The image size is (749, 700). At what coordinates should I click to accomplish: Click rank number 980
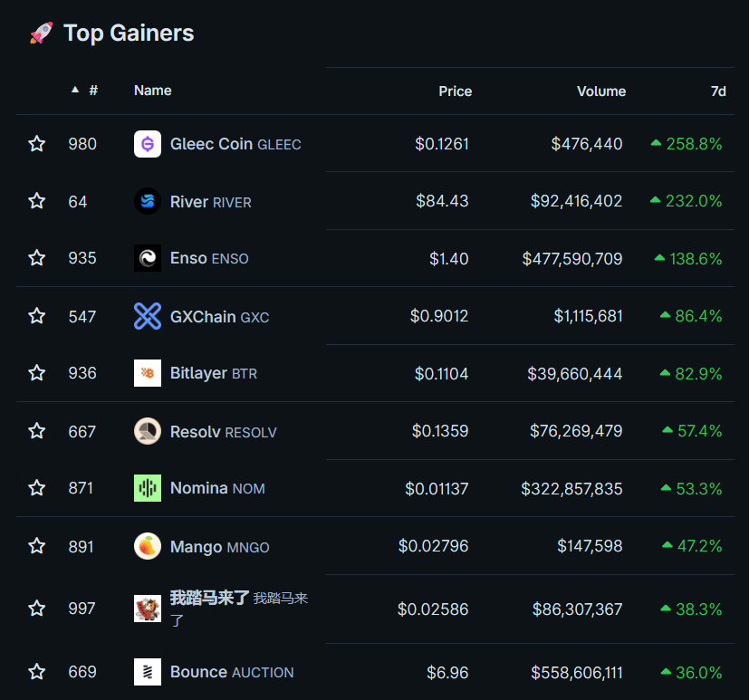82,144
